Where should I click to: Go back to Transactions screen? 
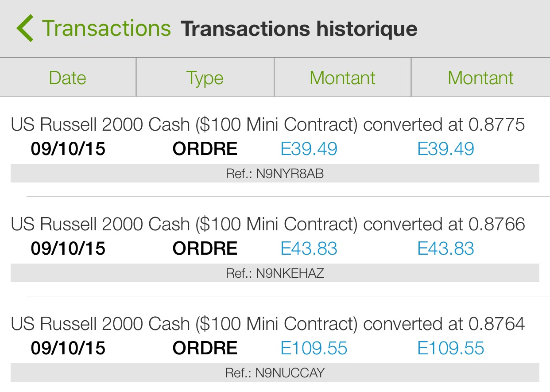[106, 28]
